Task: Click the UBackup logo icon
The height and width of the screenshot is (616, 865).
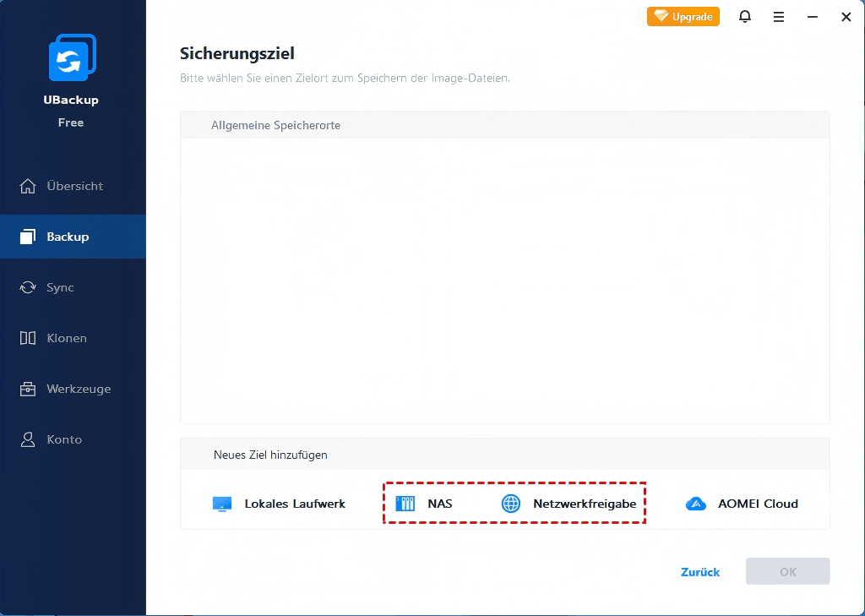Action: coord(72,57)
